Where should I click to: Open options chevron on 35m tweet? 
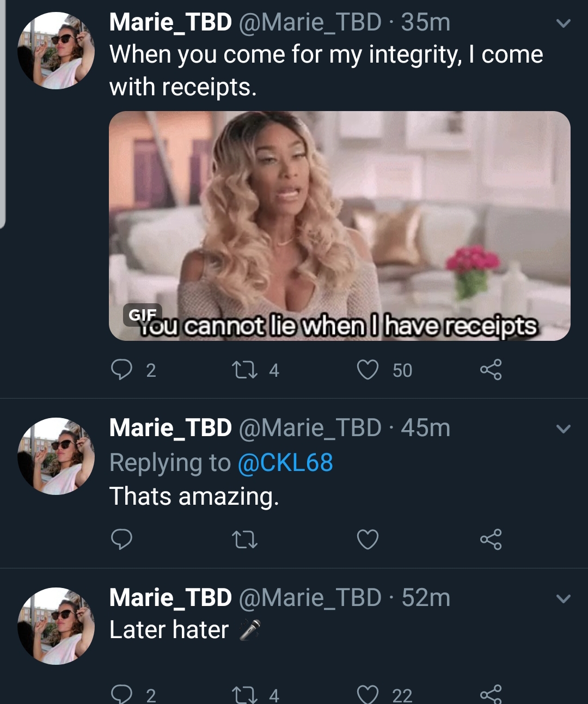click(563, 23)
